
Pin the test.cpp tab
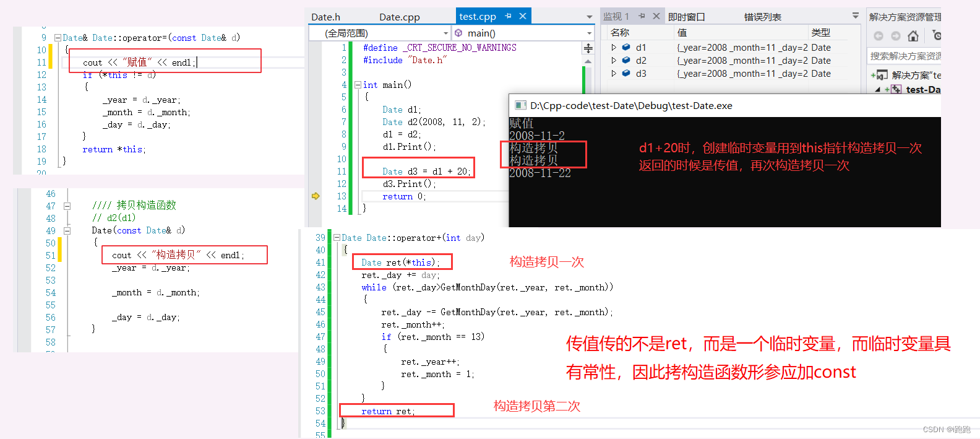(508, 16)
